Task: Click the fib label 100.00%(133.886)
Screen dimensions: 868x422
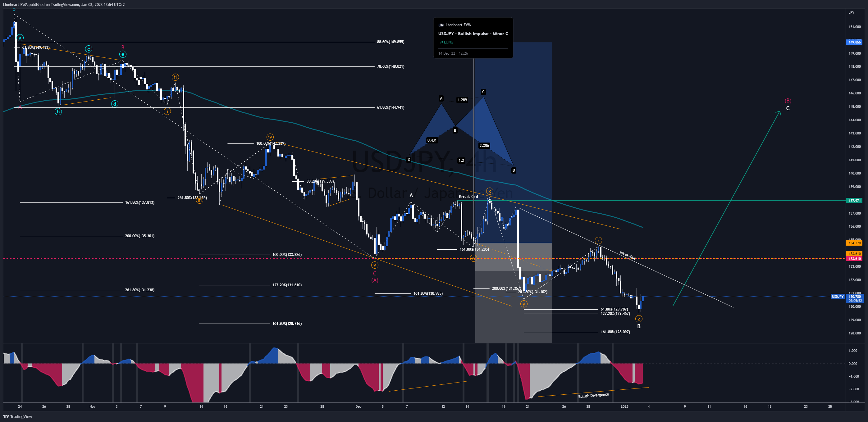Action: coord(287,255)
